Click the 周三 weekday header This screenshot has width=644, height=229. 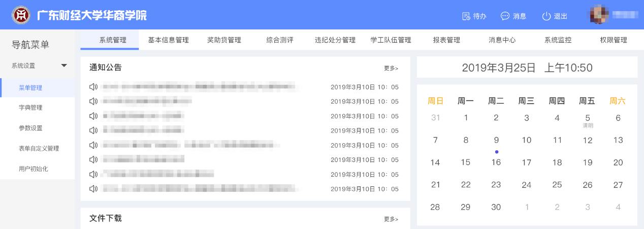pos(526,101)
